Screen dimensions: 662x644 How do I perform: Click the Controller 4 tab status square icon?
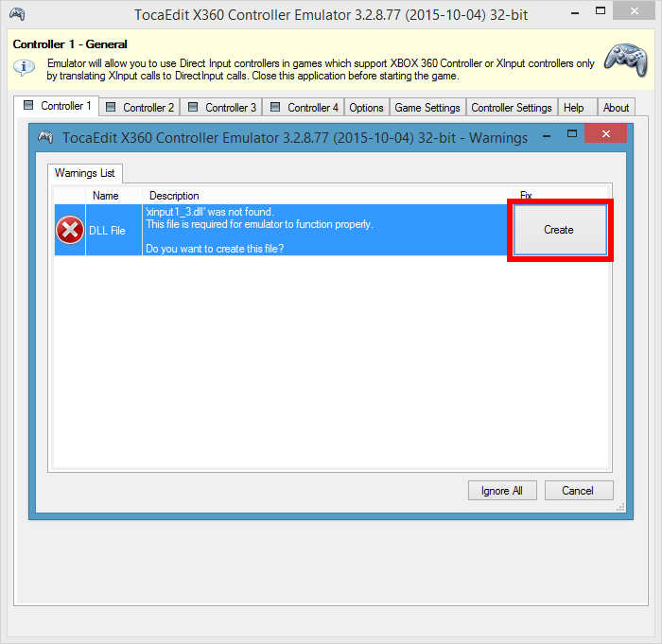(275, 107)
